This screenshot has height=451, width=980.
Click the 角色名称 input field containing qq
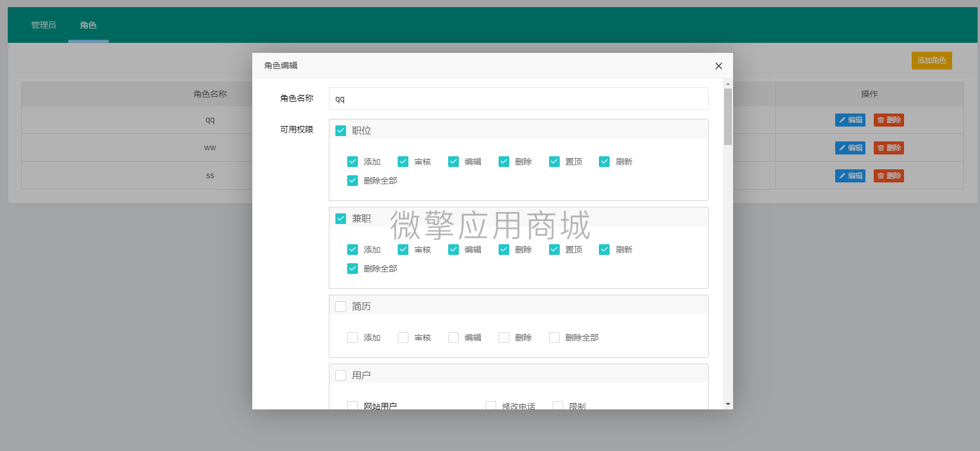tap(518, 99)
